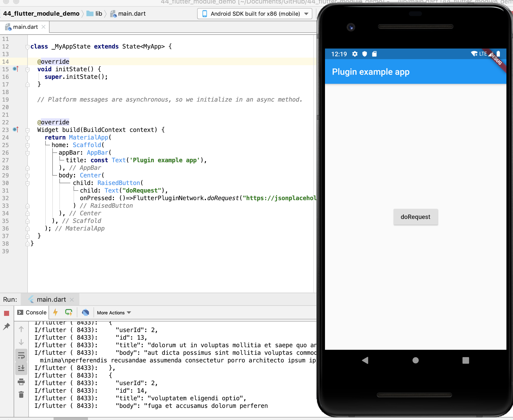Toggle the soft-wrap console button

pos(21,356)
